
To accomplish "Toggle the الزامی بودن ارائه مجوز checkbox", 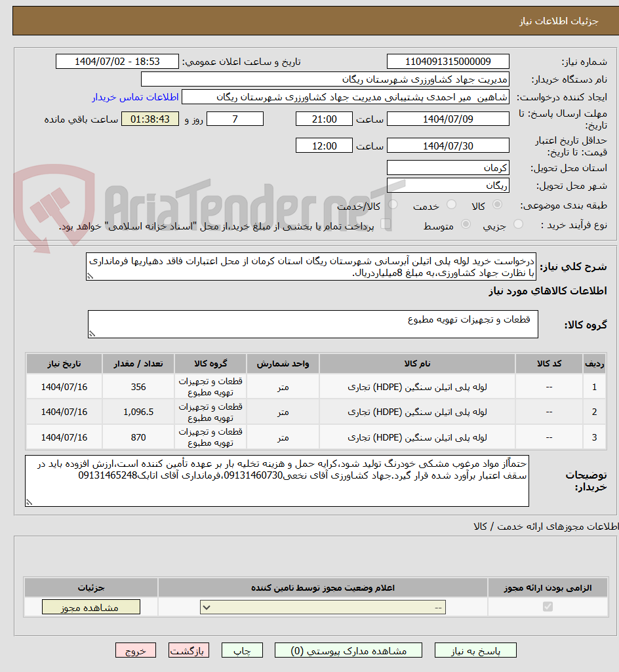I will (x=546, y=606).
